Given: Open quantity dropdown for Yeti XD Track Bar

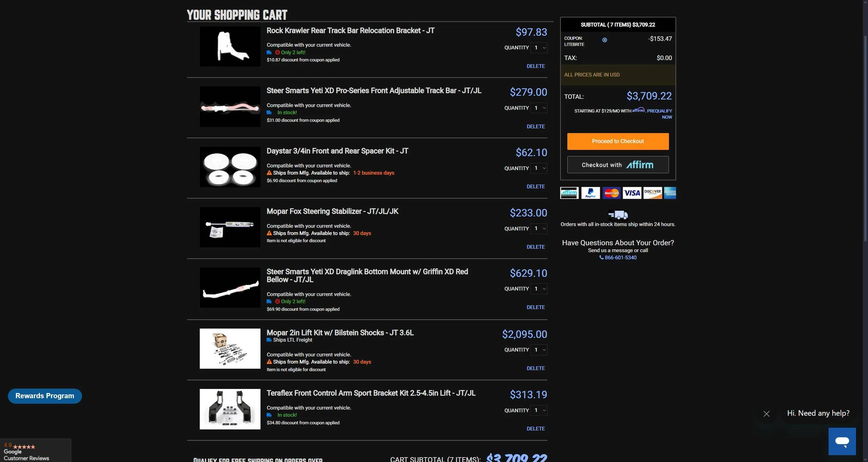Looking at the screenshot, I should (x=539, y=108).
